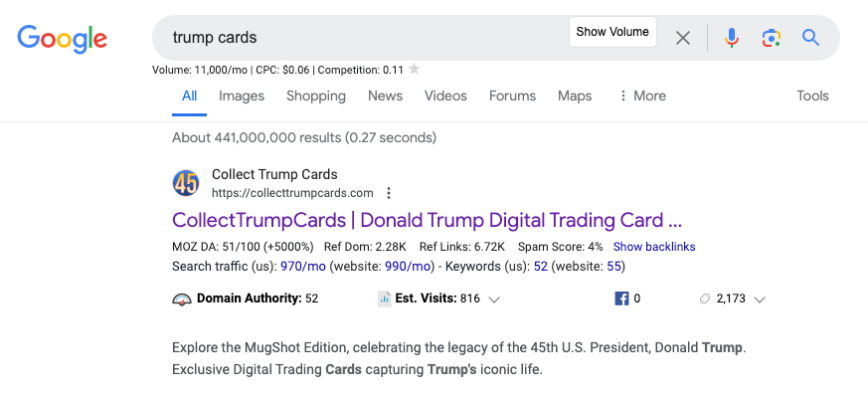Open the News tab

(x=386, y=96)
